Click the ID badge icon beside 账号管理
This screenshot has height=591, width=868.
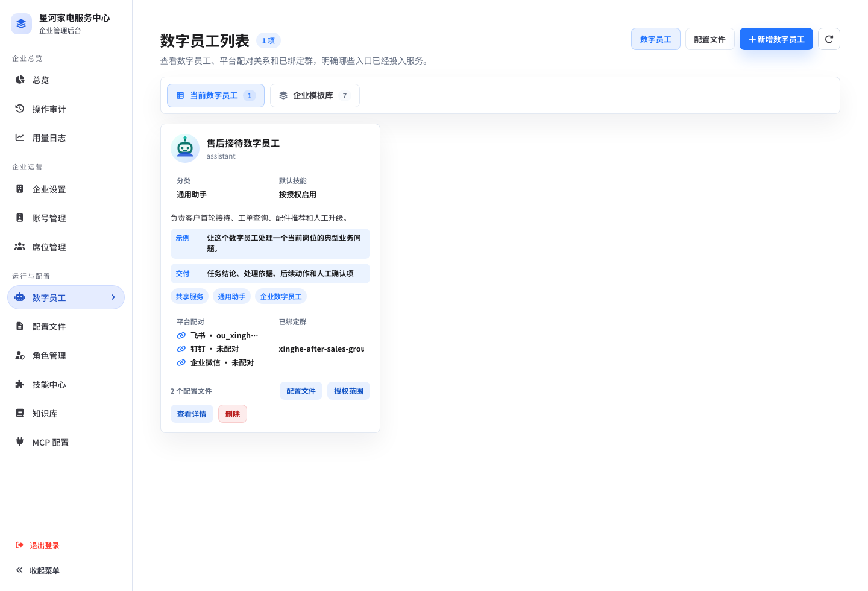pyautogui.click(x=20, y=218)
